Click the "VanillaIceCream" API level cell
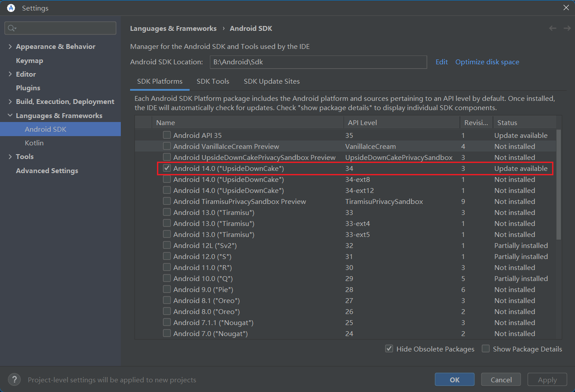The height and width of the screenshot is (392, 575). [x=370, y=146]
